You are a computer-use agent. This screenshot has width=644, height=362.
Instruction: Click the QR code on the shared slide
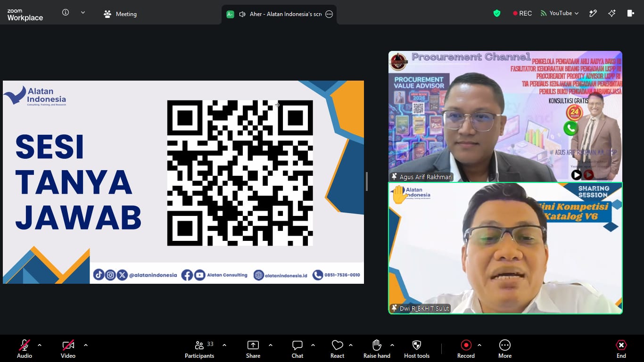(x=240, y=173)
